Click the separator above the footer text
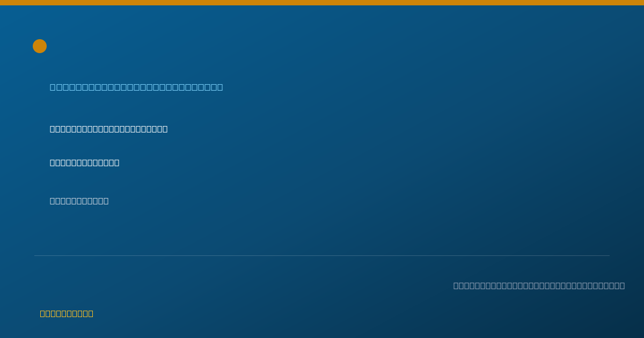Screen dimensions: 644x338 click(x=322, y=255)
